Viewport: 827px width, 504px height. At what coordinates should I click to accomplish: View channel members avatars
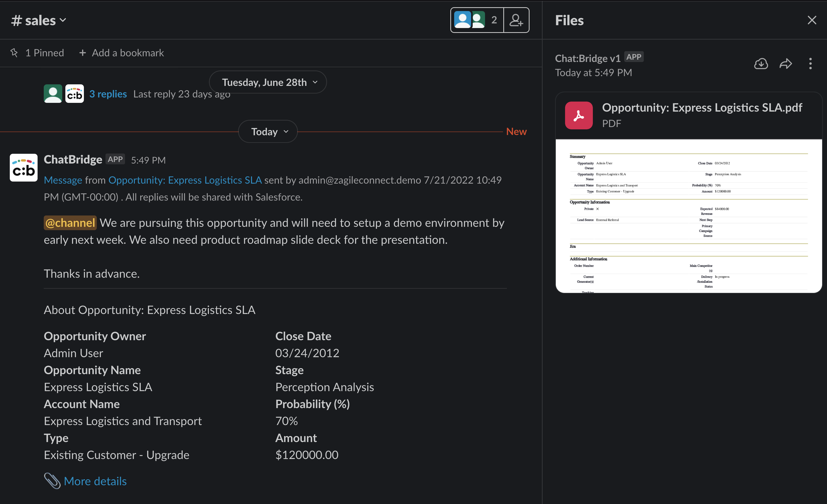pos(477,20)
